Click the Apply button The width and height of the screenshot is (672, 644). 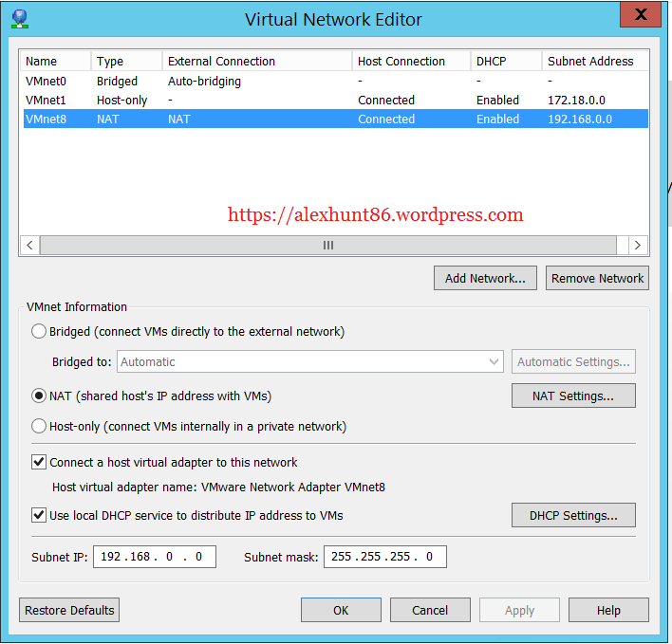tap(519, 610)
